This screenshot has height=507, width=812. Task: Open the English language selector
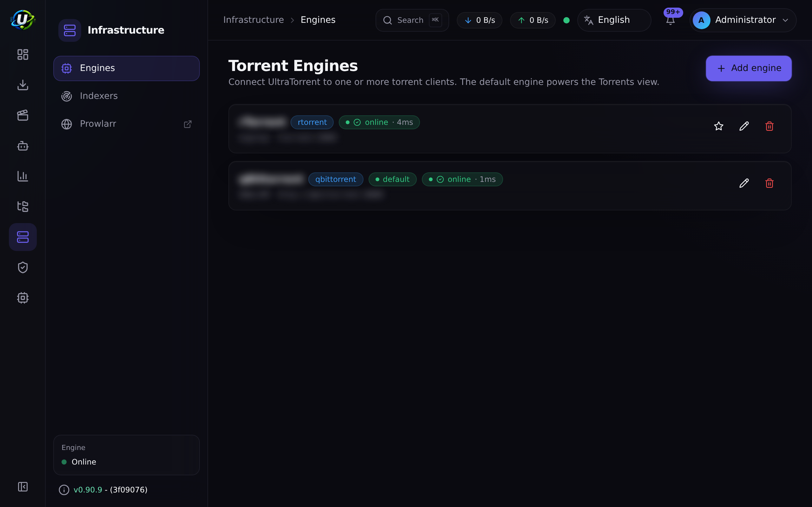614,20
